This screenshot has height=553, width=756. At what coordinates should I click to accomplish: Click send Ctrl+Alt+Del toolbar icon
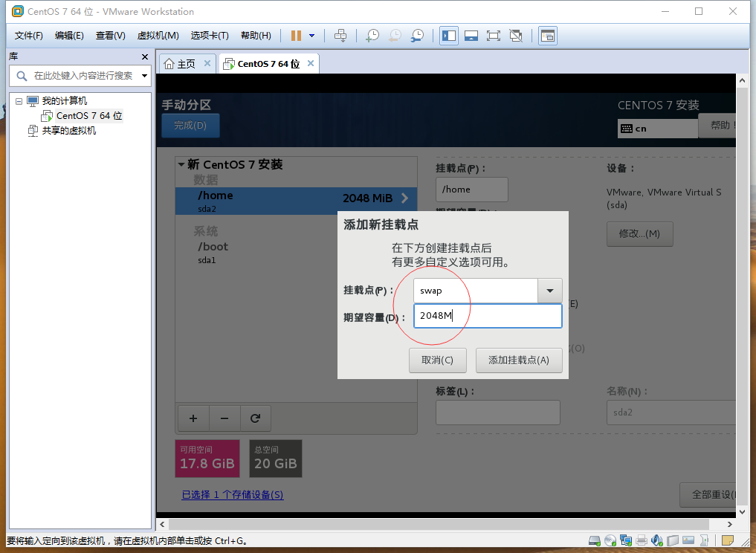340,36
